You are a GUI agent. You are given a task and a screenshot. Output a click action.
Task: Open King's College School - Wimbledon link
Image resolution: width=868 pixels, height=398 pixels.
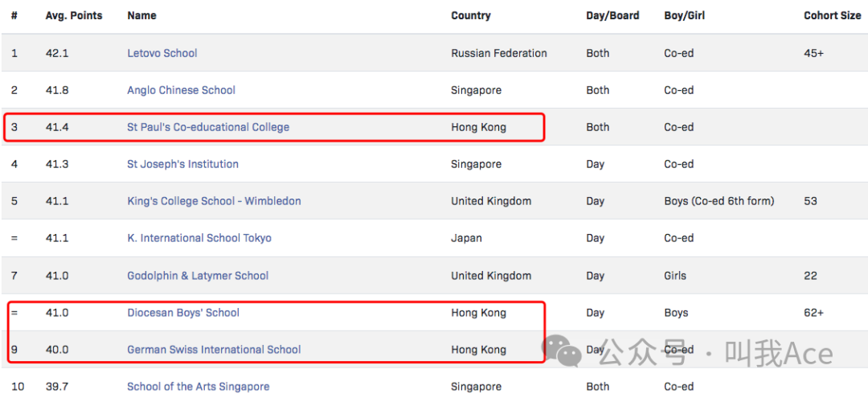coord(215,201)
